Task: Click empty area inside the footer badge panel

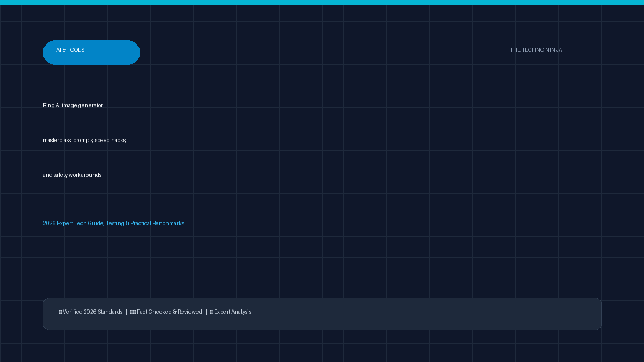Action: pos(429,314)
